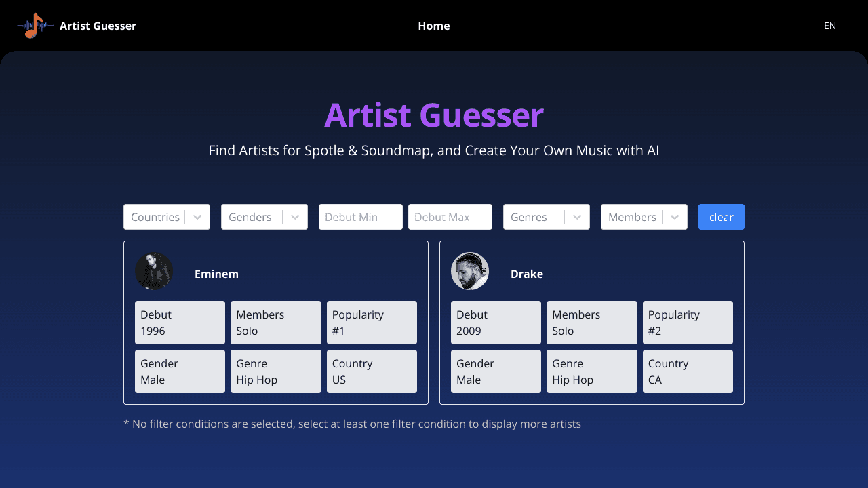Open the Genres filter dropdown

coord(547,217)
